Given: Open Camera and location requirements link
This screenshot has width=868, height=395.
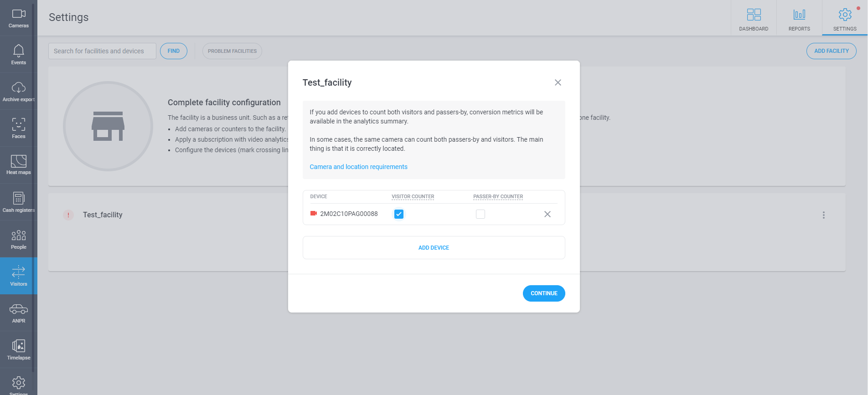Looking at the screenshot, I should (359, 167).
